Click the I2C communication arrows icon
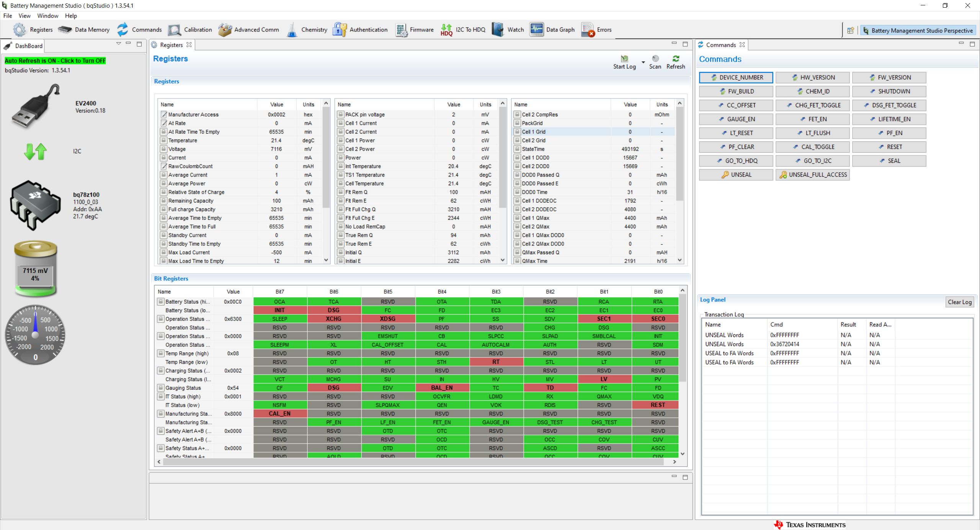The height and width of the screenshot is (530, 980). pos(35,151)
